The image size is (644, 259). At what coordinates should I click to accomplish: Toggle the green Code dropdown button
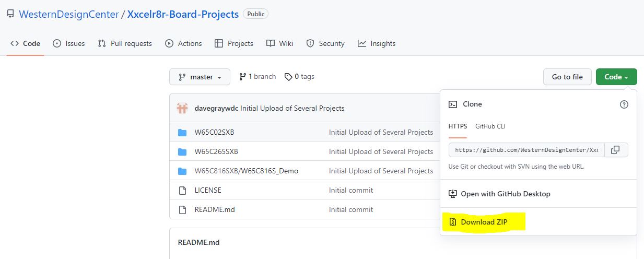coord(616,77)
